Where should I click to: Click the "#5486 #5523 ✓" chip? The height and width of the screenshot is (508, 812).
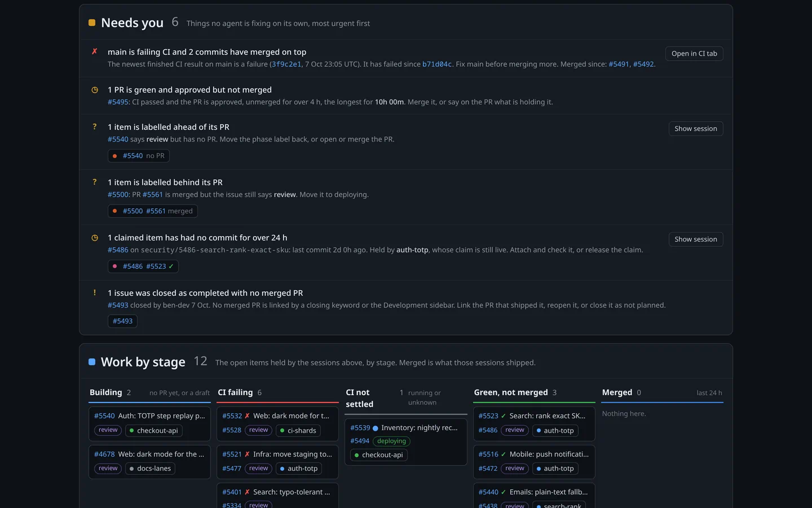(x=143, y=266)
